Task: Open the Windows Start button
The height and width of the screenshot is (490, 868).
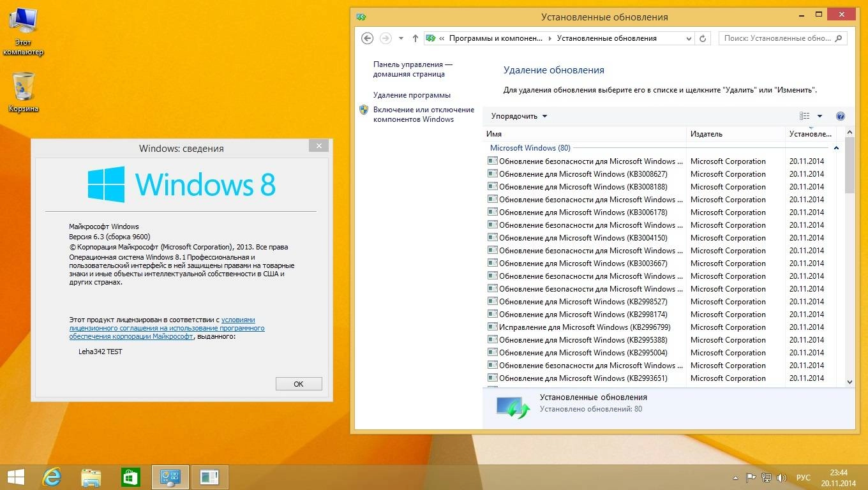Action: point(16,477)
